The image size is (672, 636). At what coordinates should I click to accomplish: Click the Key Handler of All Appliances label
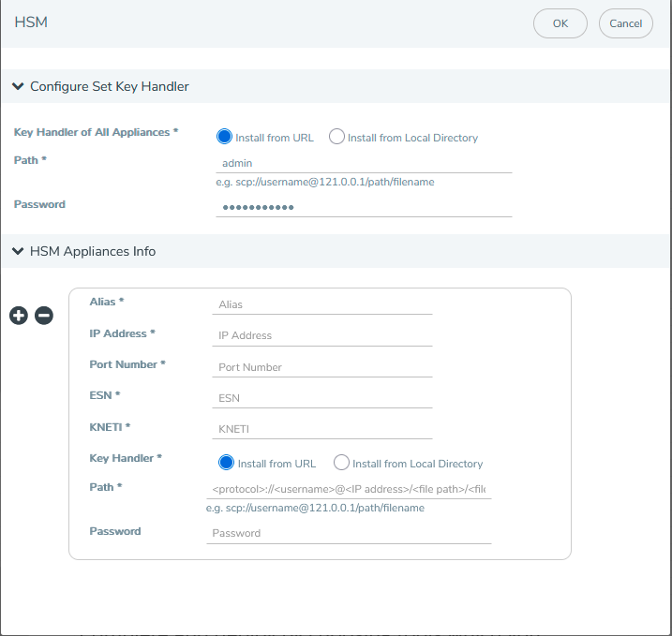tap(96, 132)
